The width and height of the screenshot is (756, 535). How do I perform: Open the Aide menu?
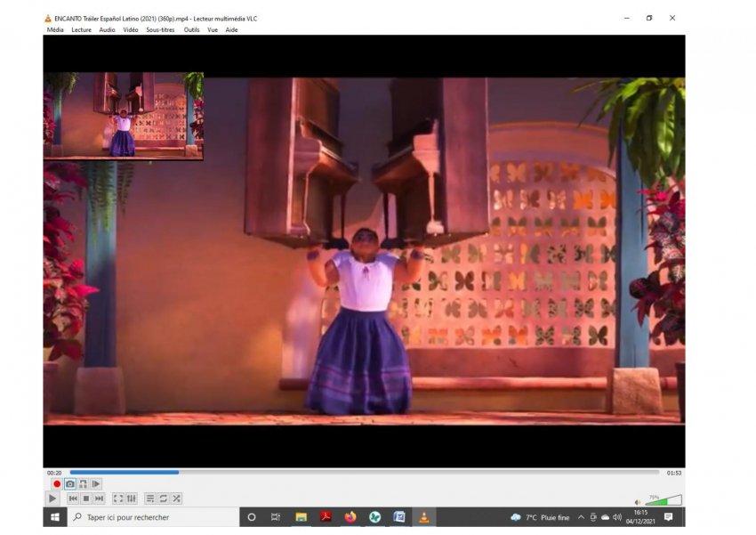tap(231, 30)
